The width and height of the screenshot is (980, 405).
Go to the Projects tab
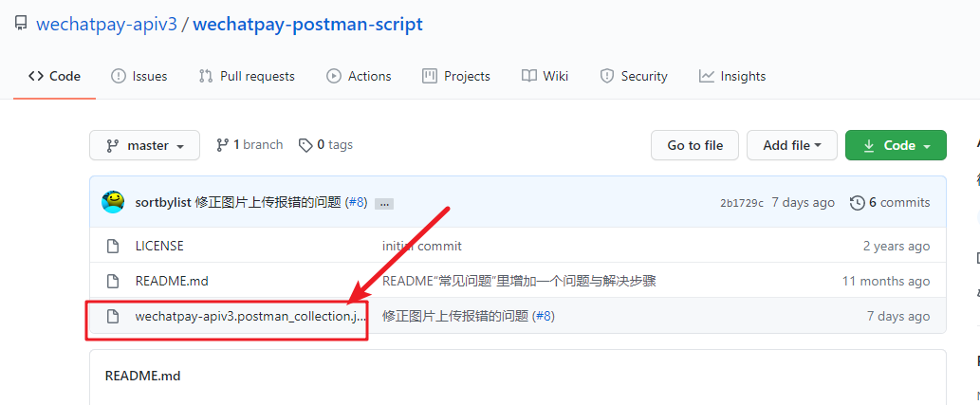pos(456,76)
